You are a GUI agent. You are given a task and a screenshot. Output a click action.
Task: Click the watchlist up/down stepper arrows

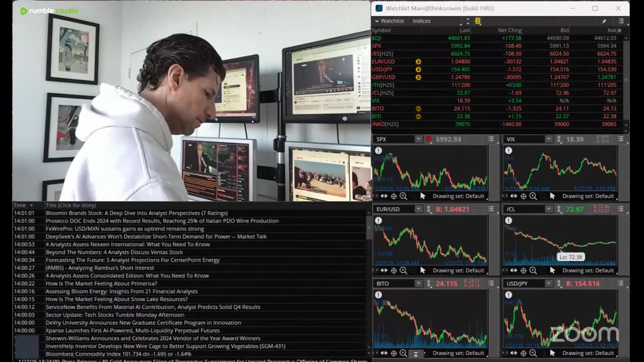coord(468,21)
